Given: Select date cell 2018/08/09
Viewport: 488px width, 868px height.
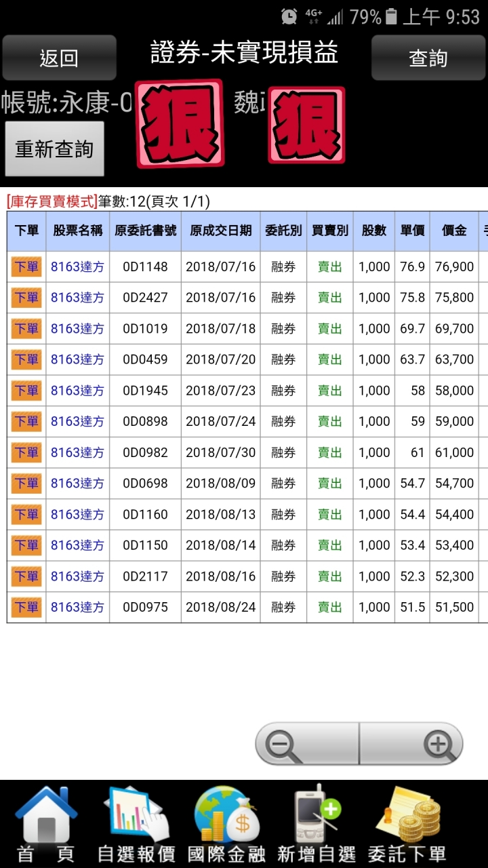Looking at the screenshot, I should [x=221, y=484].
